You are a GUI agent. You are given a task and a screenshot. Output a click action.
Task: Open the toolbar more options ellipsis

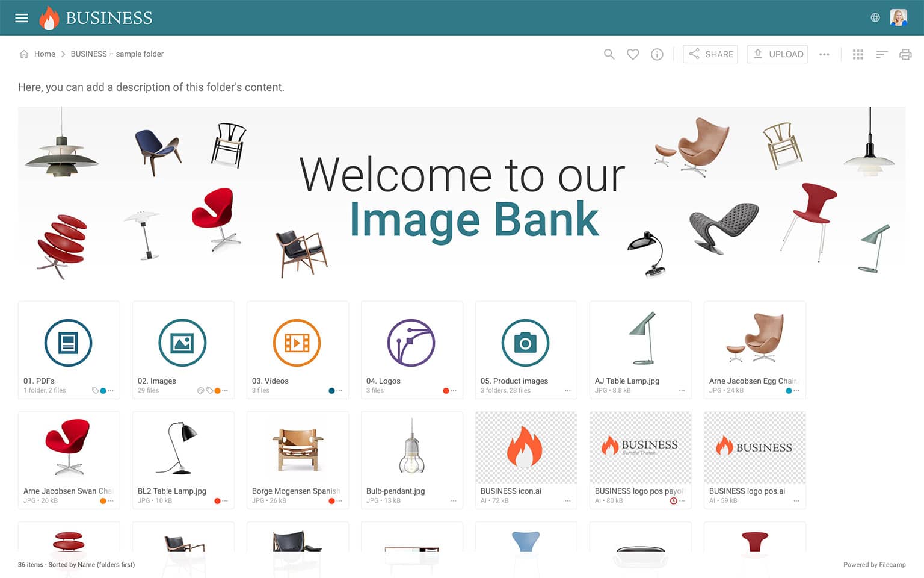click(x=824, y=54)
